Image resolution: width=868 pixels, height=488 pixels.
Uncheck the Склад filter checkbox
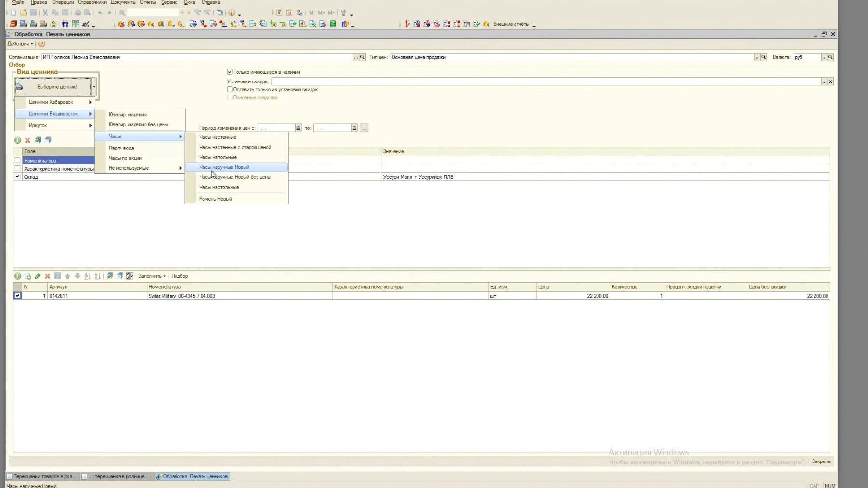tap(18, 177)
